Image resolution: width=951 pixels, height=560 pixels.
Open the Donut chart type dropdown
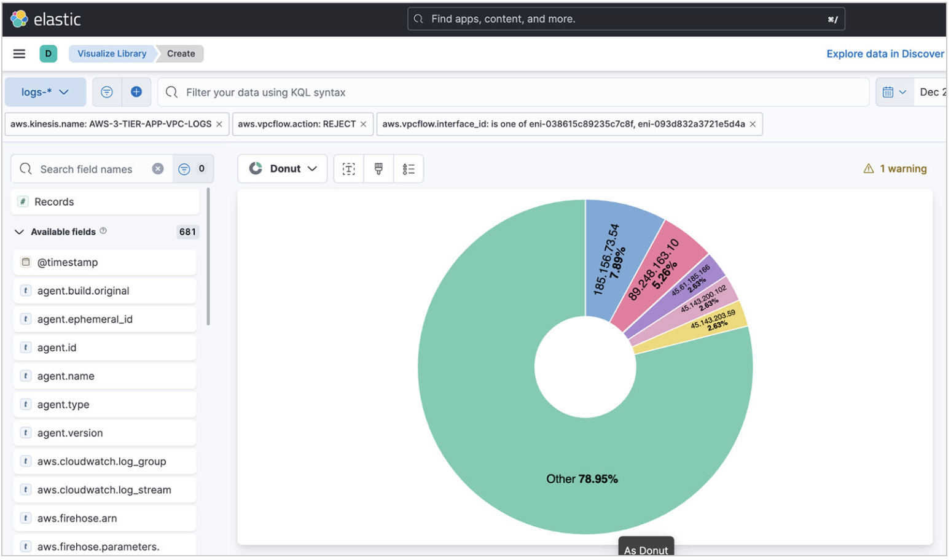(x=282, y=168)
